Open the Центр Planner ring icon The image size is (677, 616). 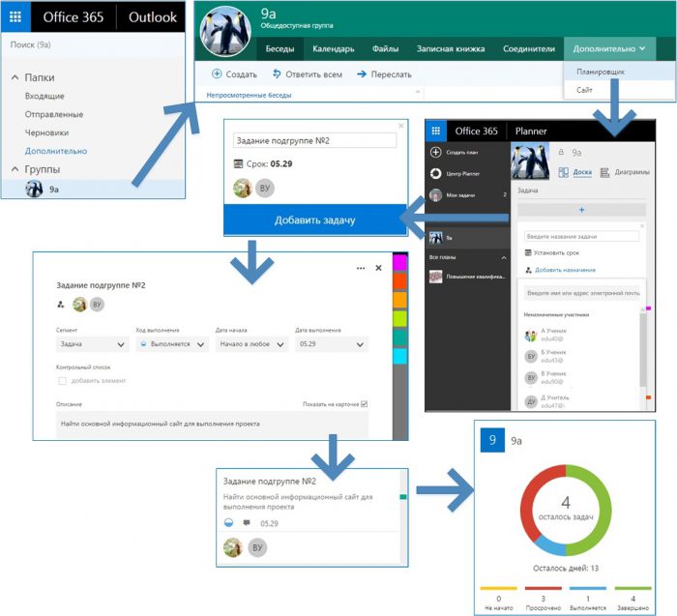point(435,173)
